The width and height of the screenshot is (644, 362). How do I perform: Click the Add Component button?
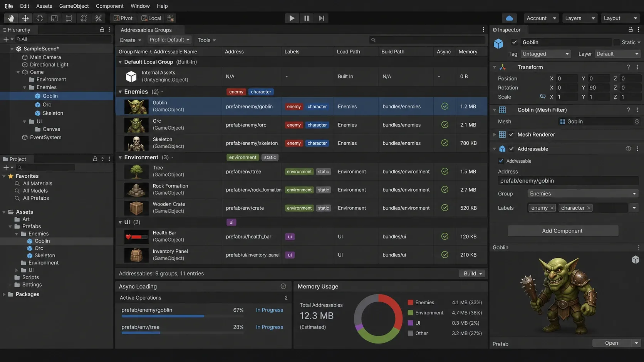pyautogui.click(x=563, y=231)
